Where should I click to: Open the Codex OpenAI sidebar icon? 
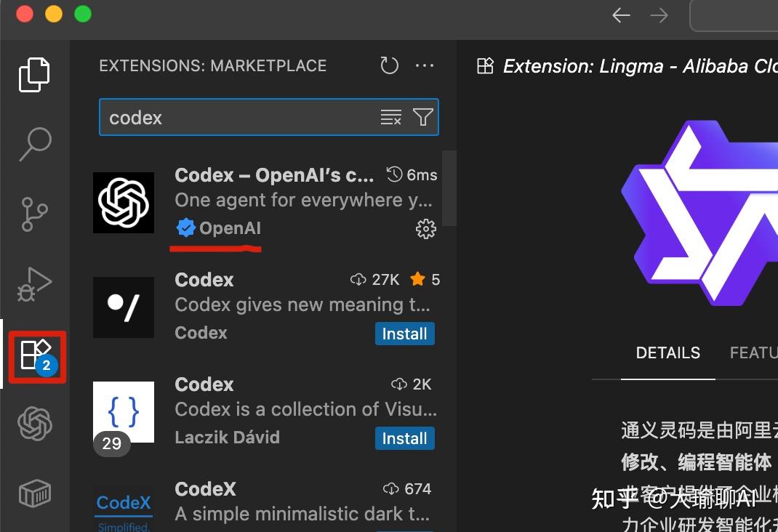coord(35,424)
